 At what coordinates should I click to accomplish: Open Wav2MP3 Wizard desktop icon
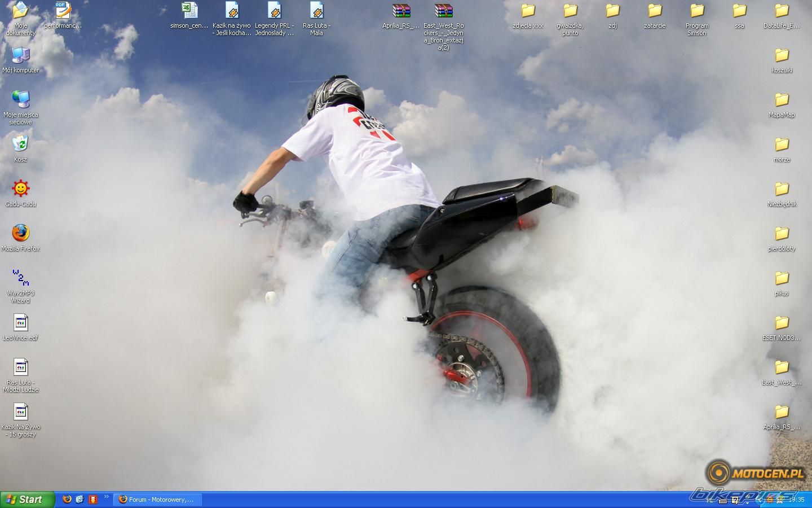20,277
